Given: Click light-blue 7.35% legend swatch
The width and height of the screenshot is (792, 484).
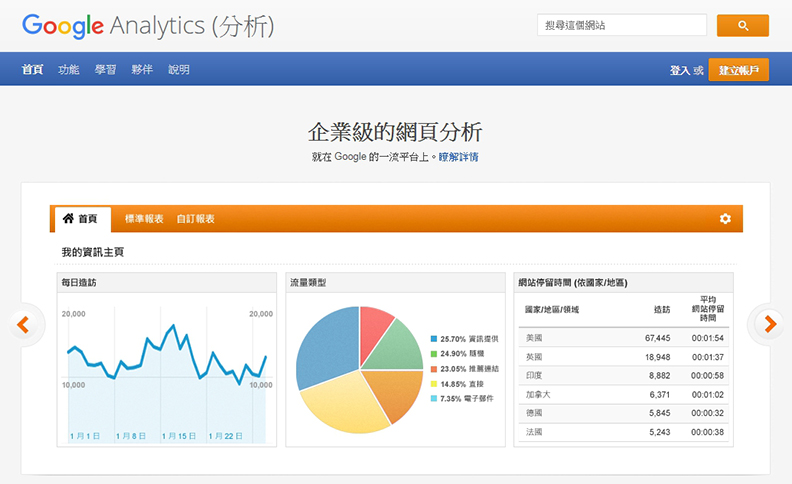Looking at the screenshot, I should pos(434,399).
